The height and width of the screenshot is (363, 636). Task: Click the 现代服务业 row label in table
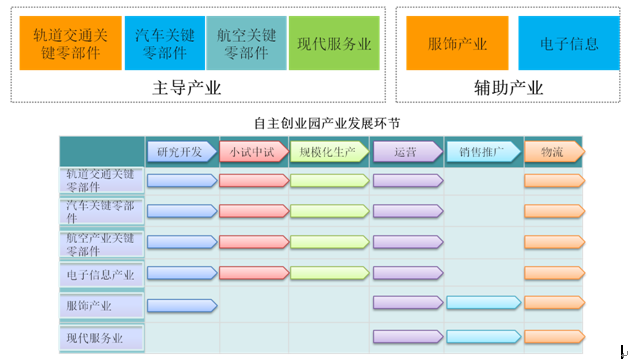(x=101, y=337)
